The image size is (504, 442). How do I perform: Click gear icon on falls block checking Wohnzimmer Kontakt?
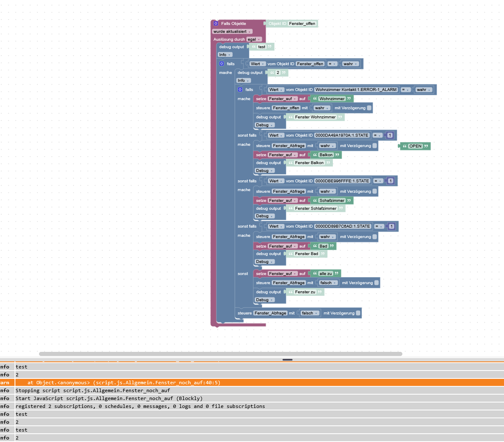click(x=240, y=89)
